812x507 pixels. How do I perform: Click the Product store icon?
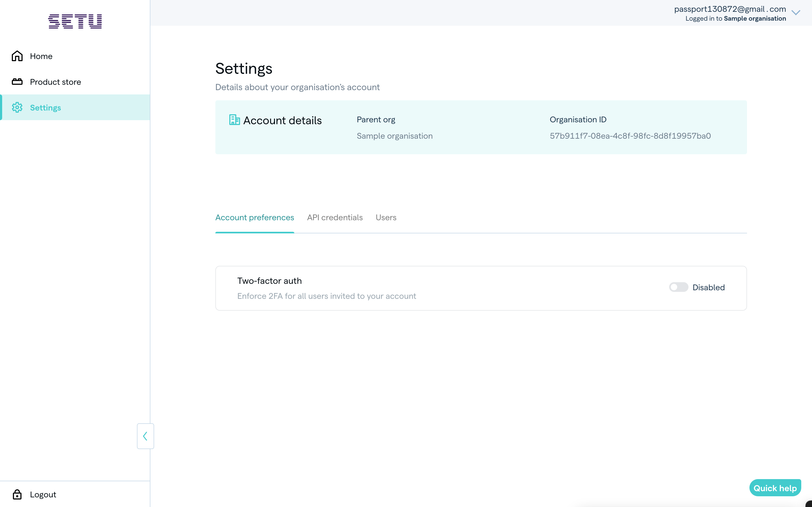(x=17, y=82)
